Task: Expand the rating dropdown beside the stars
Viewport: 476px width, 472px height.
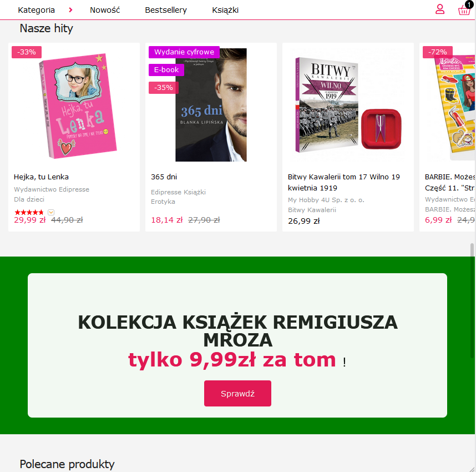Action: tap(51, 212)
